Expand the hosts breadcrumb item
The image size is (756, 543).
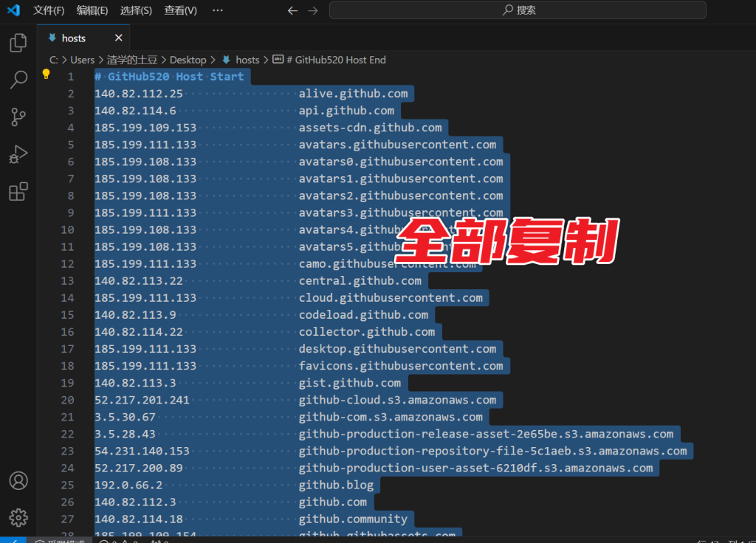pos(247,60)
